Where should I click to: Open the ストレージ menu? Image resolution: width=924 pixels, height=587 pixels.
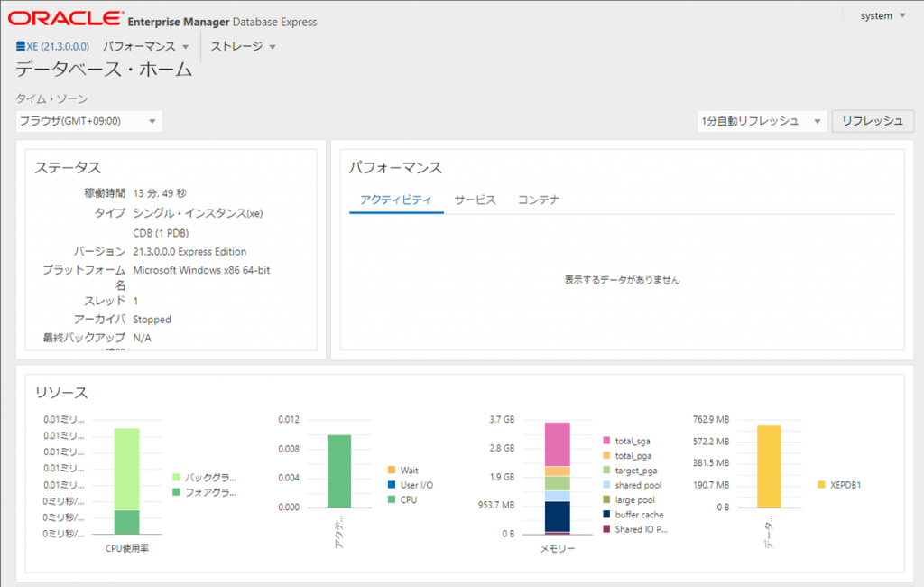[243, 47]
